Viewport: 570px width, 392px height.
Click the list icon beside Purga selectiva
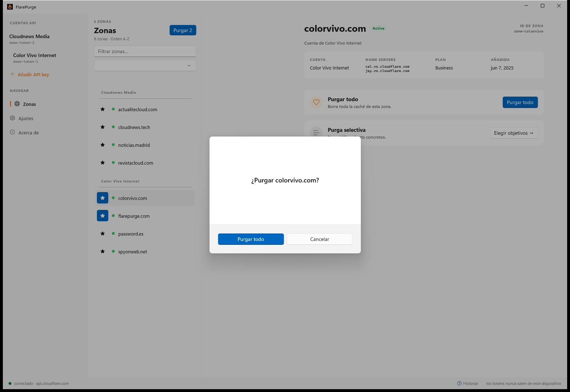click(316, 133)
